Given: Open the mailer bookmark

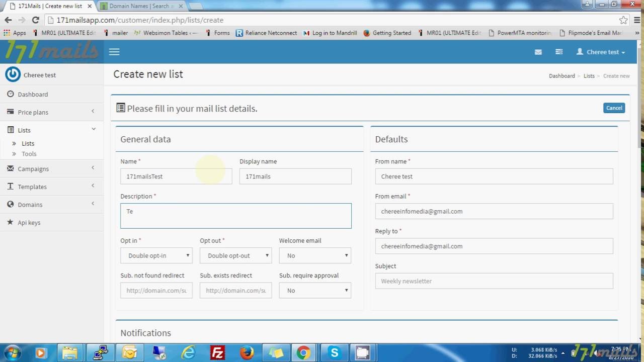Looking at the screenshot, I should point(116,33).
